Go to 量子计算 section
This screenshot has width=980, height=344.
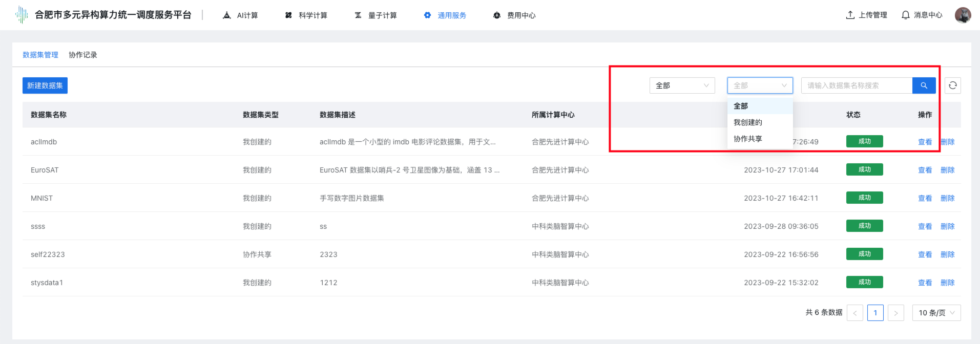coord(376,15)
